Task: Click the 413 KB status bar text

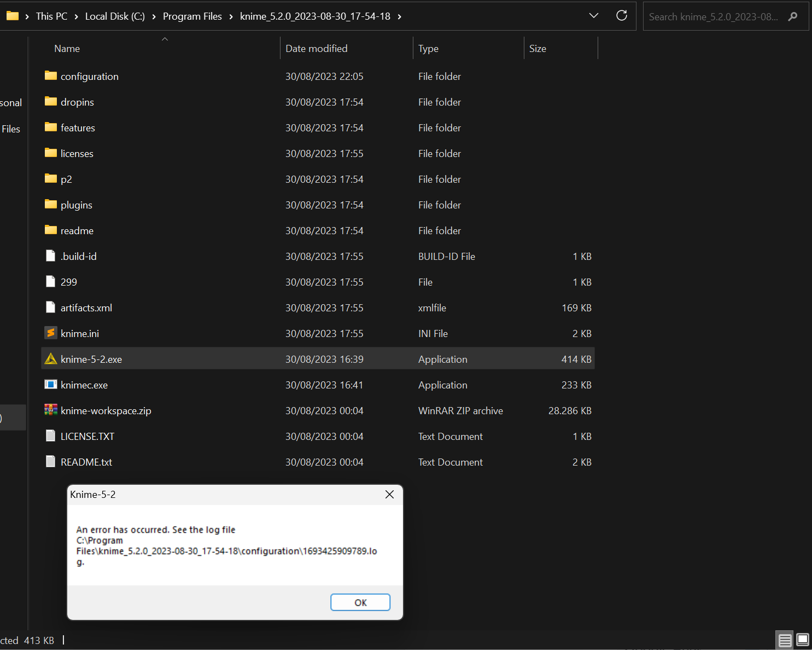Action: pos(39,640)
